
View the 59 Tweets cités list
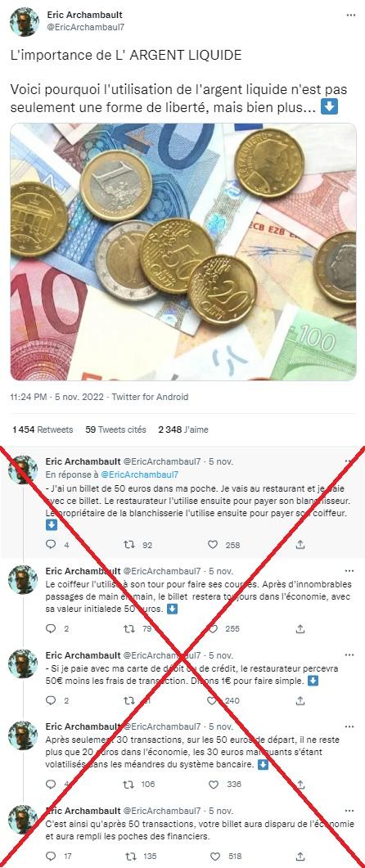point(115,429)
